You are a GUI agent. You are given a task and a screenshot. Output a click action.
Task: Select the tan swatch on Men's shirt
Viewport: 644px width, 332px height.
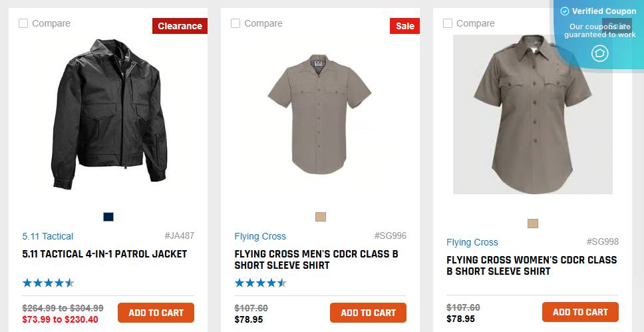pyautogui.click(x=321, y=217)
